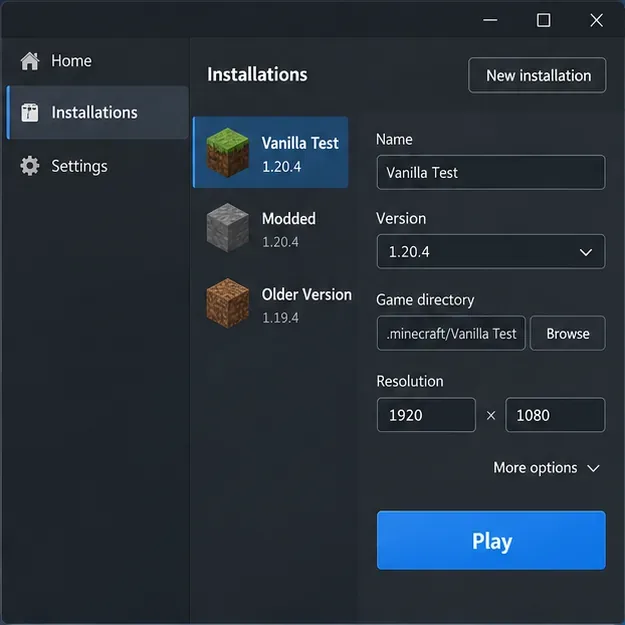The width and height of the screenshot is (625, 625).
Task: Click version 1.19.4 under Older Version
Action: [280, 318]
